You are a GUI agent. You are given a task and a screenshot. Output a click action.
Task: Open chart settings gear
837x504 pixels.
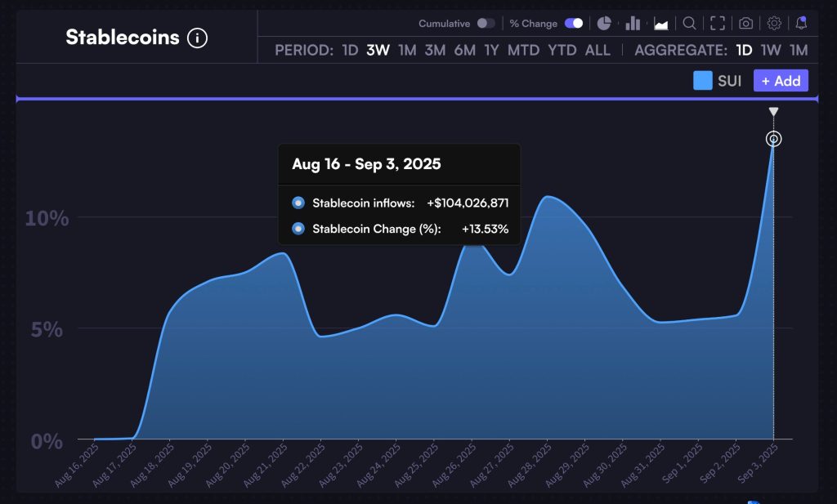tap(773, 24)
